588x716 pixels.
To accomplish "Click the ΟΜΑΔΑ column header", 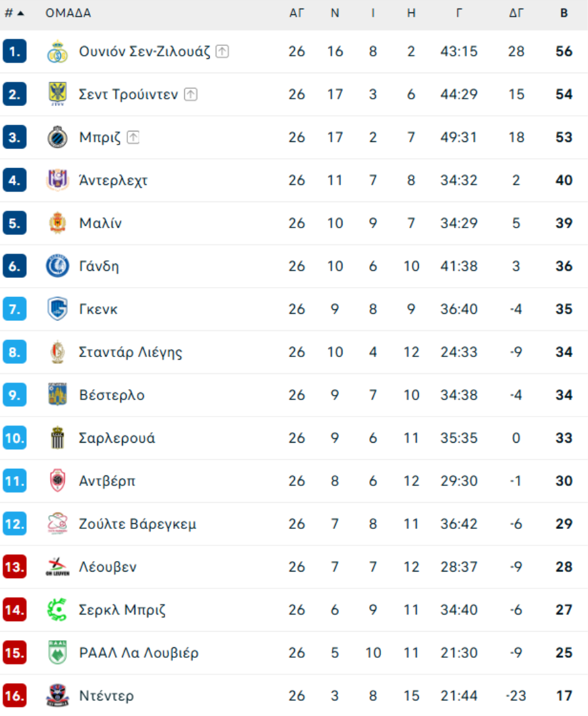I will pyautogui.click(x=68, y=13).
